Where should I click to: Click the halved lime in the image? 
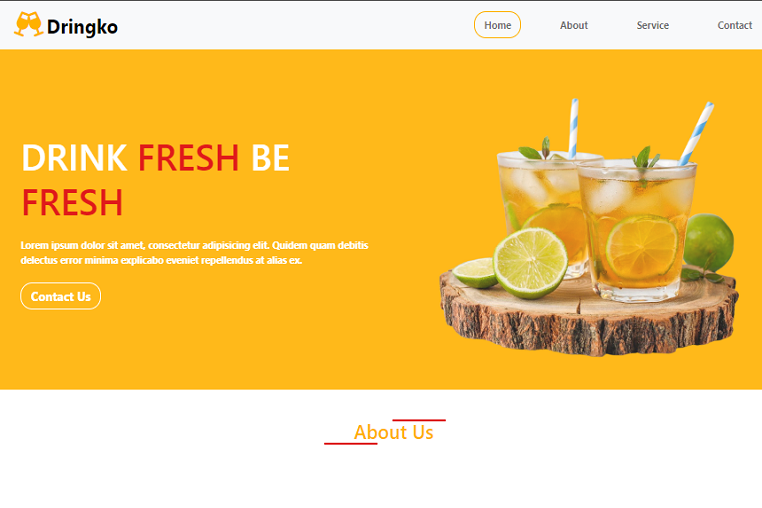click(x=531, y=263)
